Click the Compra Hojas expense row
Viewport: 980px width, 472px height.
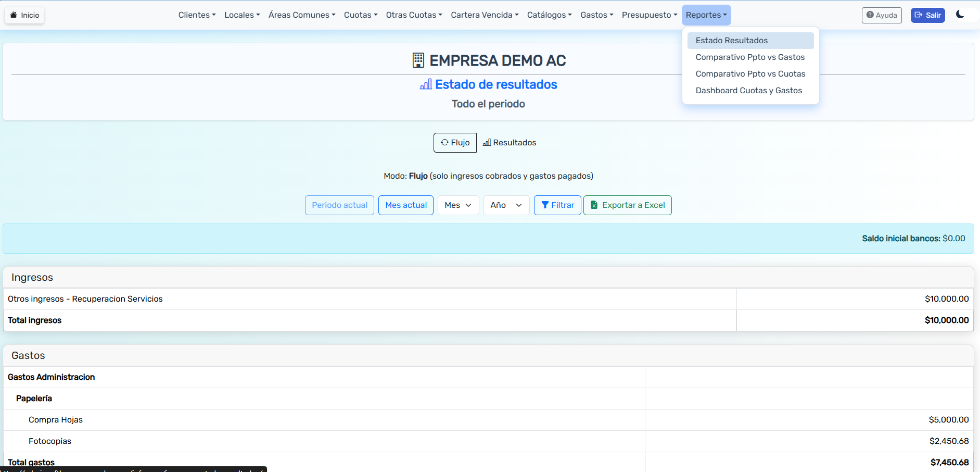pyautogui.click(x=56, y=420)
